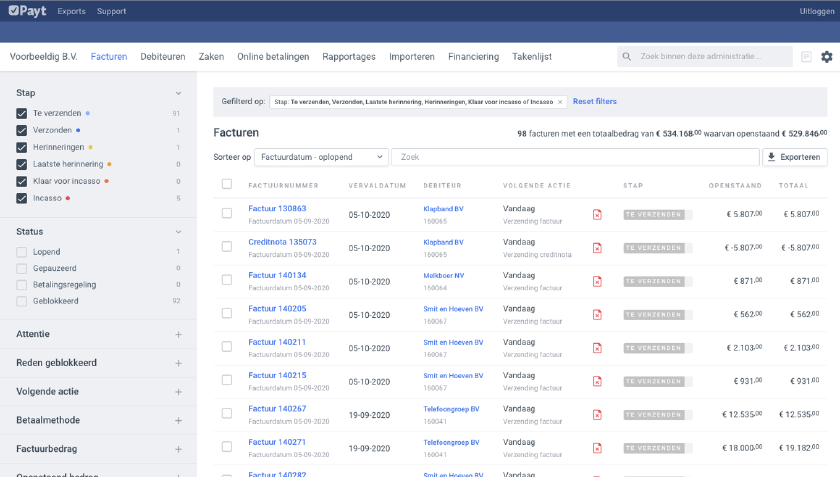Expand the Volgende actie filter section
840x477 pixels.
point(178,392)
